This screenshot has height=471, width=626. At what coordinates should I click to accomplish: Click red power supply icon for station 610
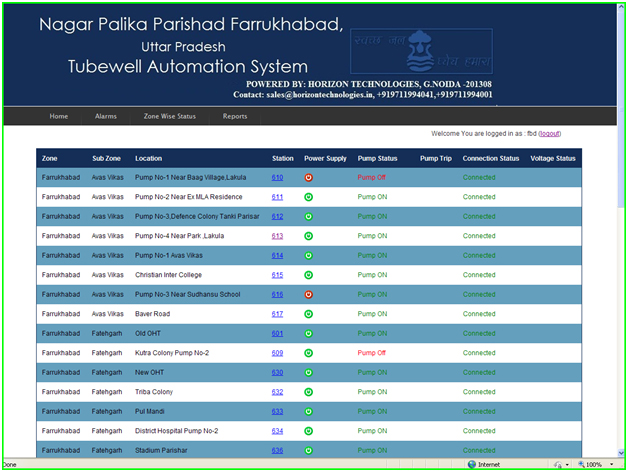[x=308, y=178]
